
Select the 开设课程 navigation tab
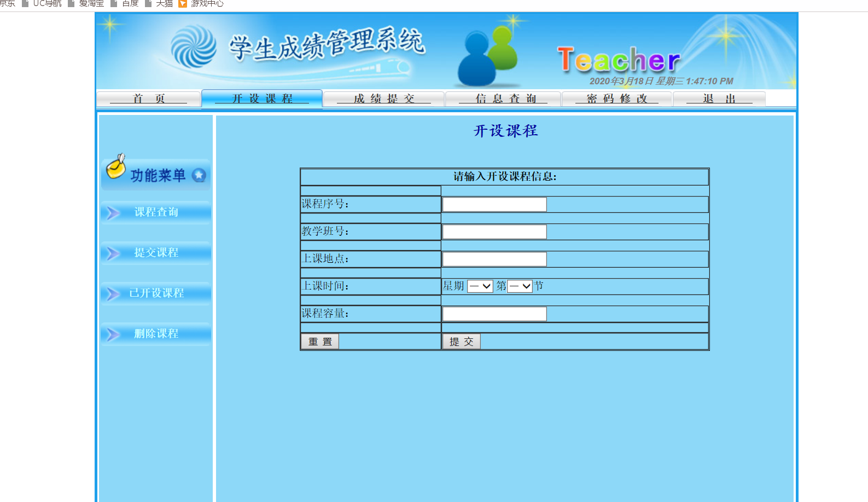tap(262, 99)
